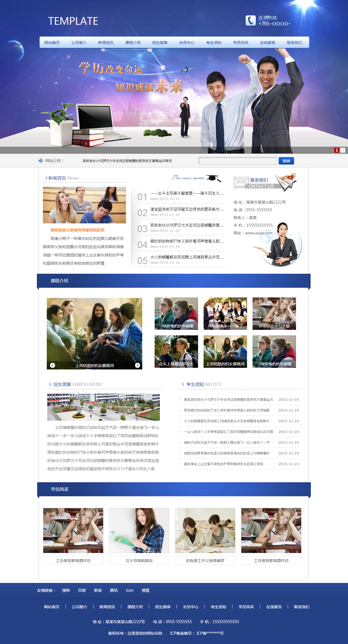Expand the 招生简章 ENROLLMENT heading arrow
Image resolution: width=348 pixels, height=644 pixels.
[x=50, y=384]
